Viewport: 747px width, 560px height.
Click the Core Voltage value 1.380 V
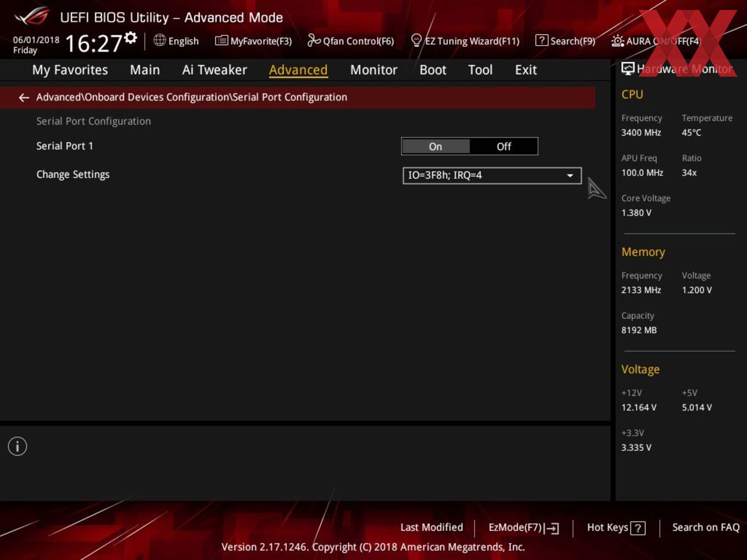tap(637, 212)
